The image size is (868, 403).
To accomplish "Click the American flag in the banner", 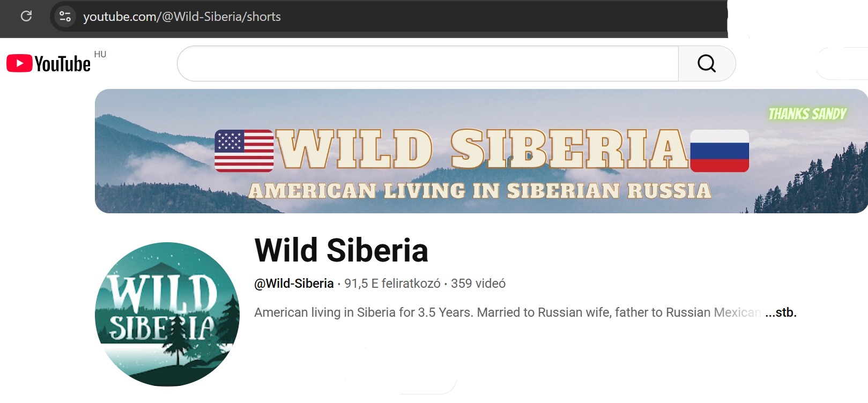I will pos(244,151).
